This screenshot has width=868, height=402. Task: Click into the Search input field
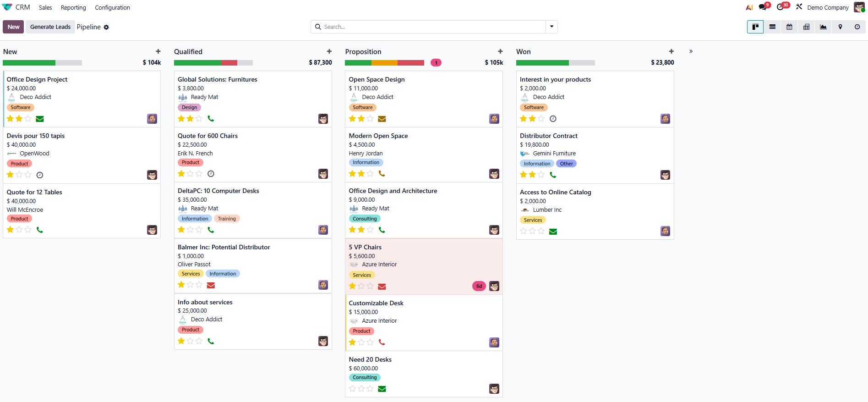[x=431, y=27]
